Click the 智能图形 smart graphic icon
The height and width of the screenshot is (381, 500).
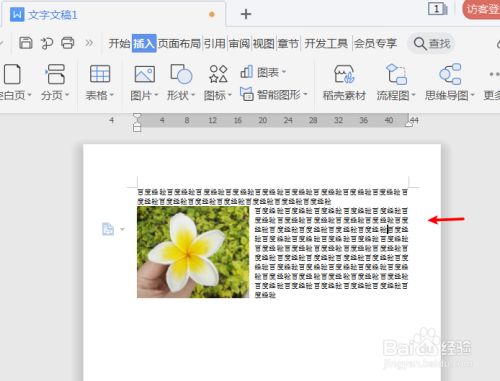(247, 94)
